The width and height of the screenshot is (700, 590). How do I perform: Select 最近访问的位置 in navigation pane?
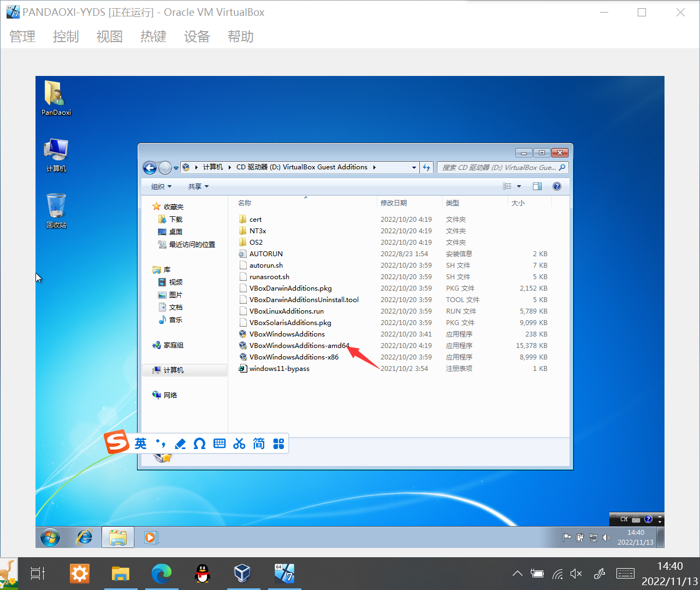pos(187,244)
